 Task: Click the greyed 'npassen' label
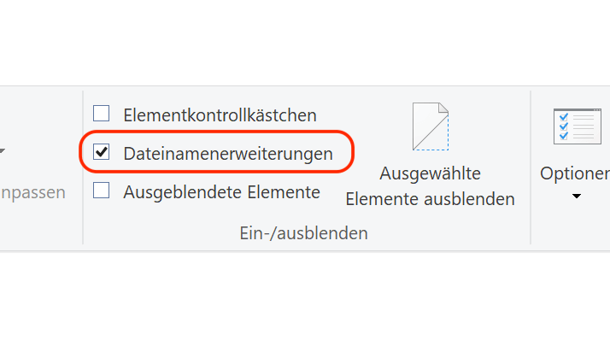point(32,193)
